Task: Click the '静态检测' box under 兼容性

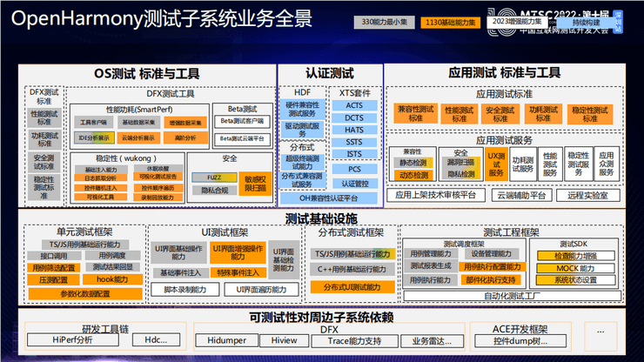Action: [x=413, y=163]
